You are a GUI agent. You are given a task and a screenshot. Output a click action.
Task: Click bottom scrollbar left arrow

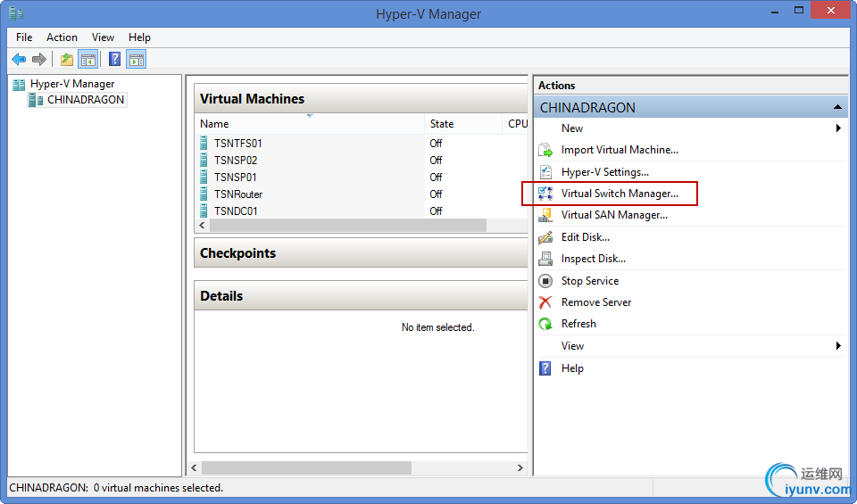click(194, 468)
